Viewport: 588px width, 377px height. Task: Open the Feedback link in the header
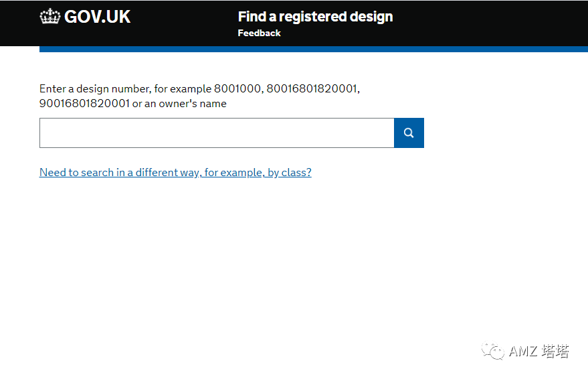(259, 33)
